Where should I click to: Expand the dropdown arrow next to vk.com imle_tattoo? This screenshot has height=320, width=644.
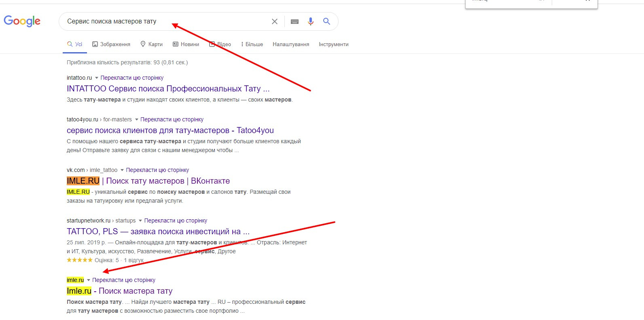click(122, 170)
